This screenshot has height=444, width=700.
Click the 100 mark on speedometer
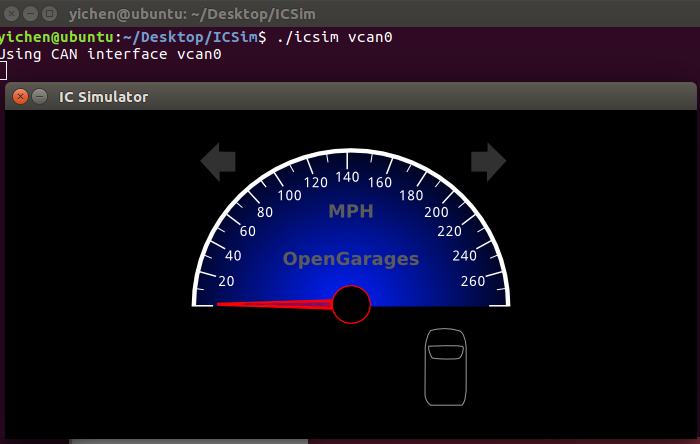(289, 195)
